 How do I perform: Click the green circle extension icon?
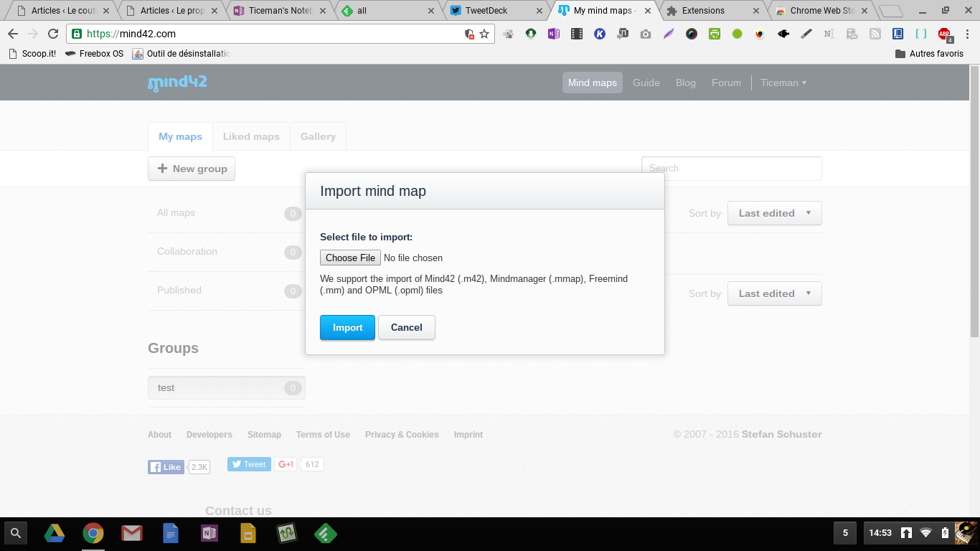point(737,34)
